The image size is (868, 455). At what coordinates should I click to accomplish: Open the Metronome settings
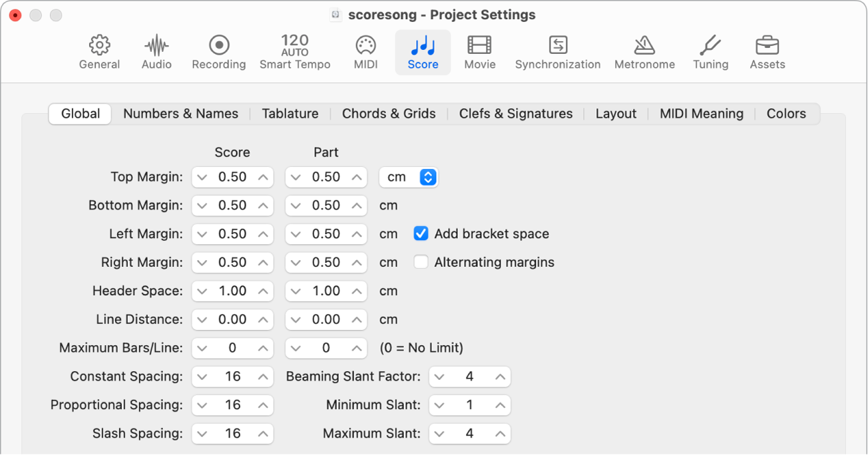pyautogui.click(x=644, y=50)
